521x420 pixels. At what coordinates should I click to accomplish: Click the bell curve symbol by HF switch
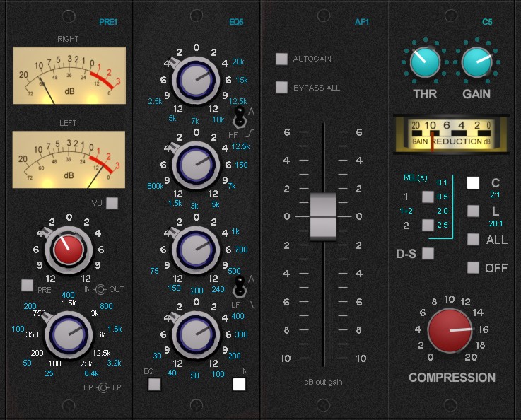point(251,112)
